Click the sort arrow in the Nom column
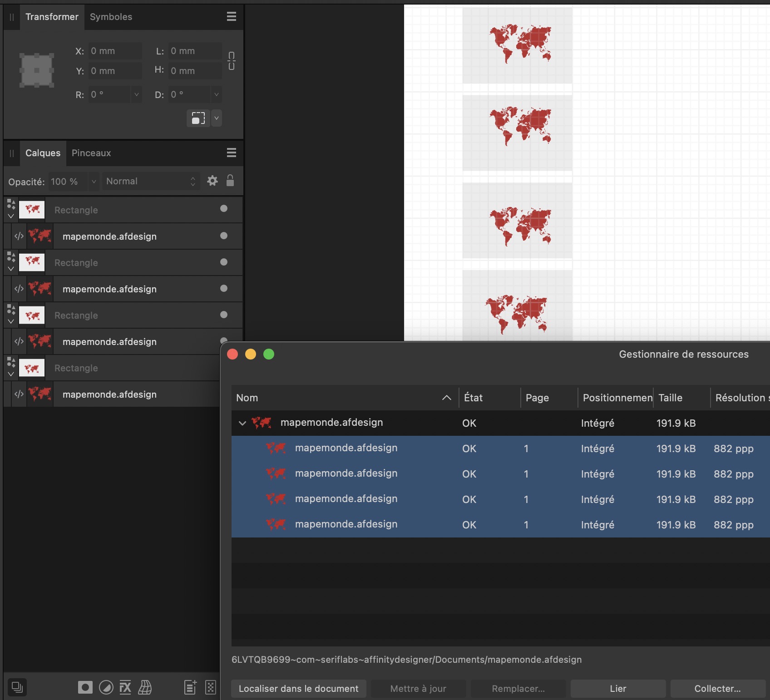The image size is (770, 700). point(447,398)
